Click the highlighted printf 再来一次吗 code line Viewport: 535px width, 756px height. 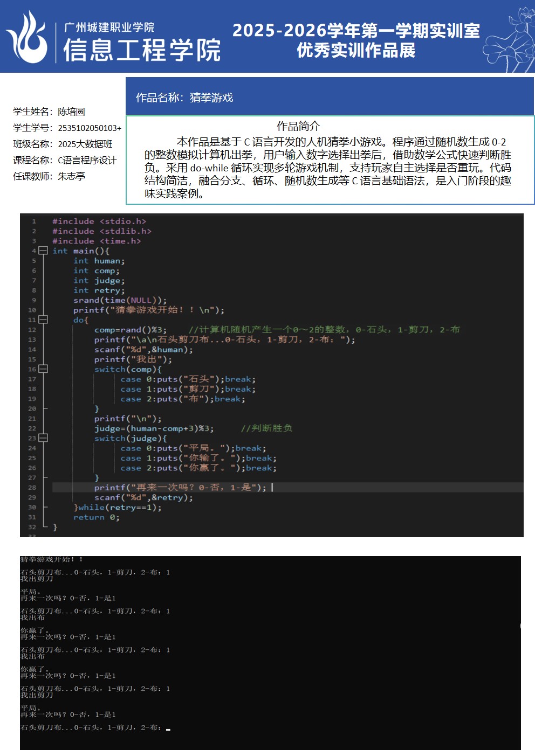click(x=180, y=488)
